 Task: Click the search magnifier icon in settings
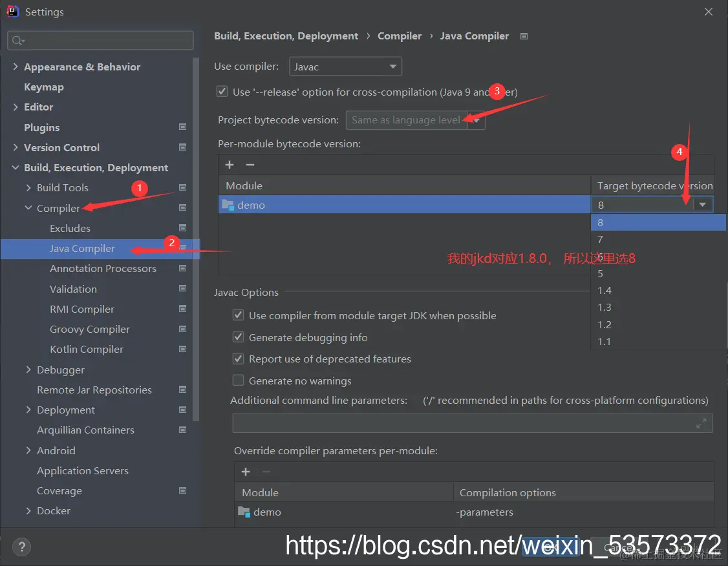18,41
